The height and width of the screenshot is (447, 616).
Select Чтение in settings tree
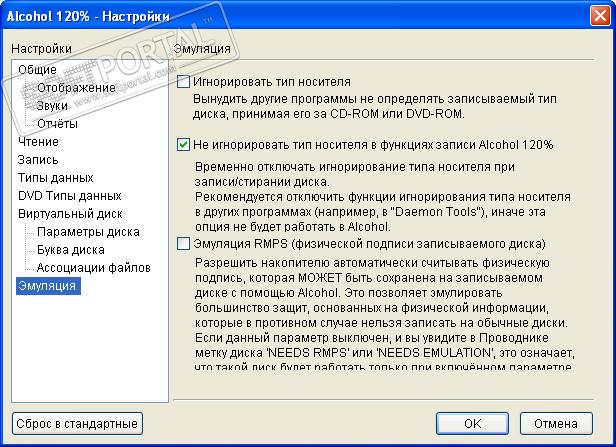38,141
